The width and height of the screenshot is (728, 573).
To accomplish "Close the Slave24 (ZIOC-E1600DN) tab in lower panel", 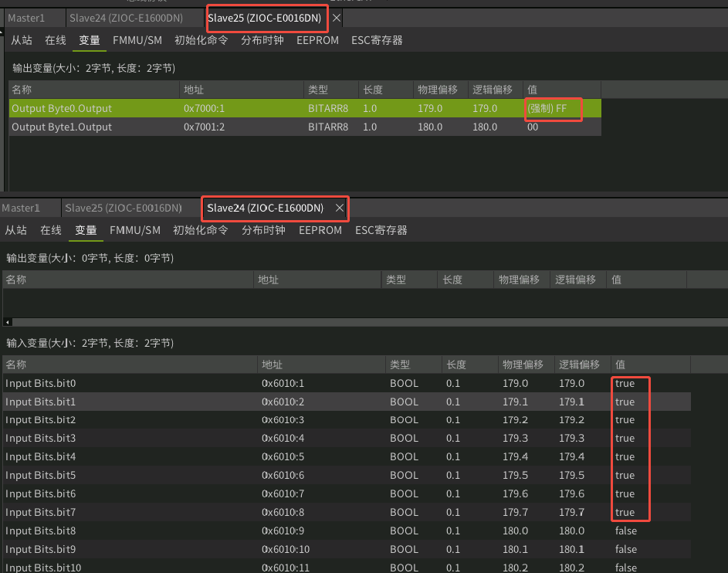I will (340, 208).
